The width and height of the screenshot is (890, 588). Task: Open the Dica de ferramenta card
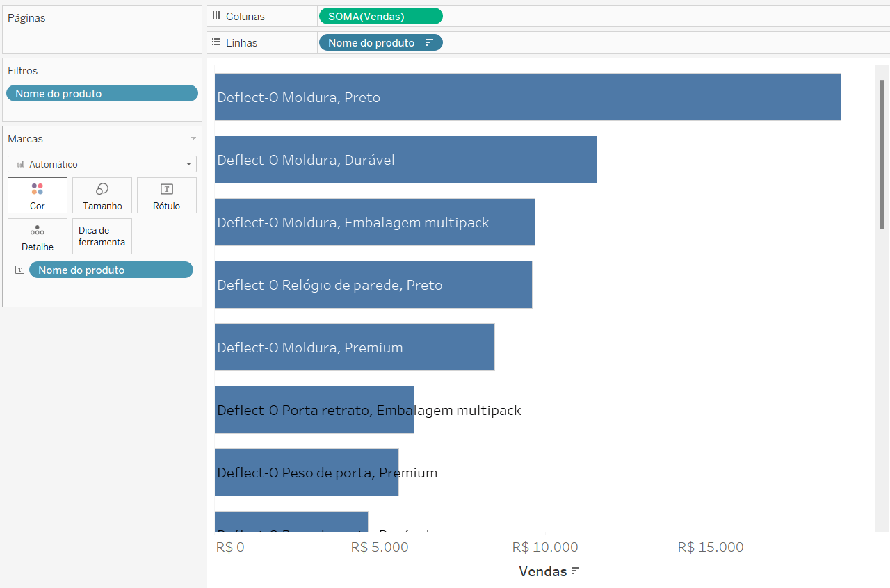102,236
